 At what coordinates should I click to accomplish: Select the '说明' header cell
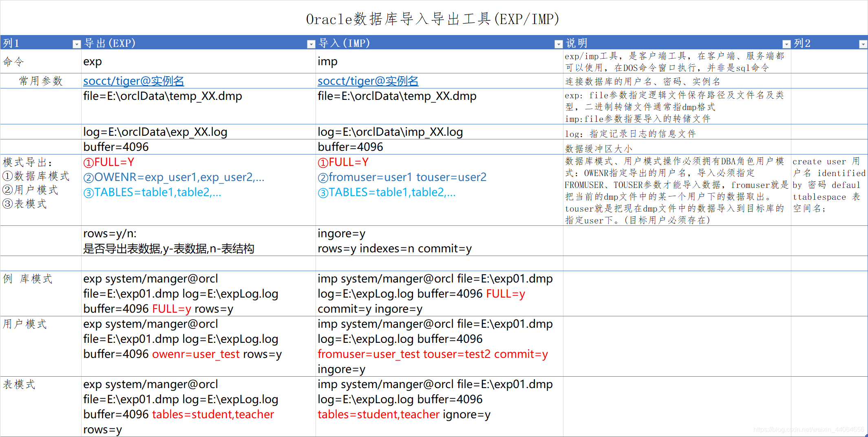677,43
